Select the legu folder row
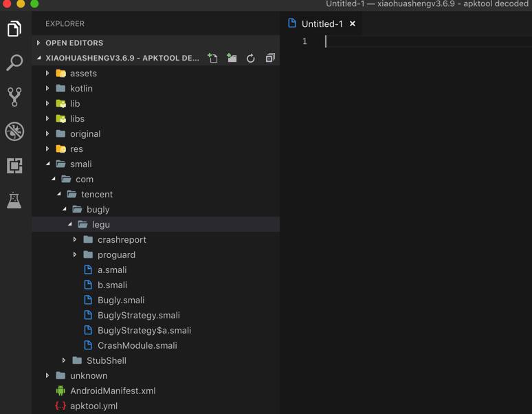This screenshot has height=414, width=532. (156, 224)
